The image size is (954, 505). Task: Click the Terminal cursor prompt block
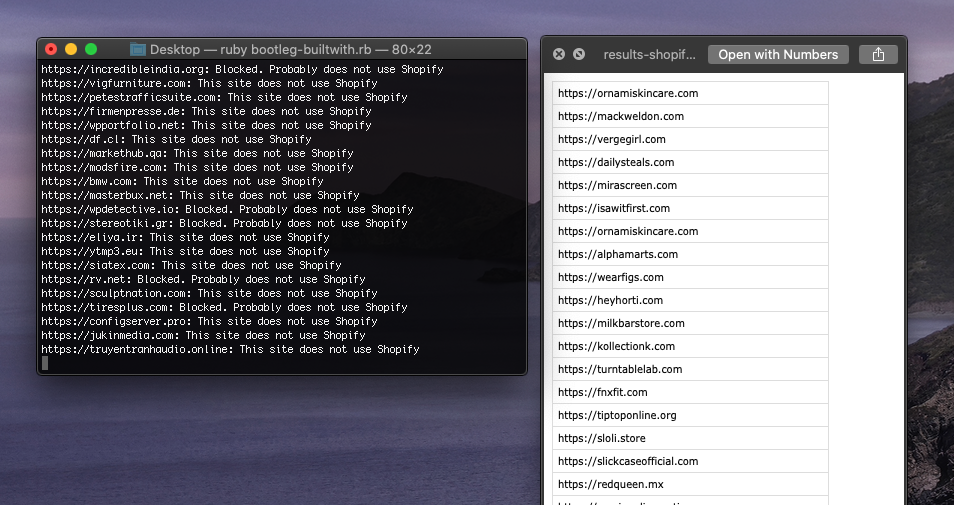[x=44, y=363]
